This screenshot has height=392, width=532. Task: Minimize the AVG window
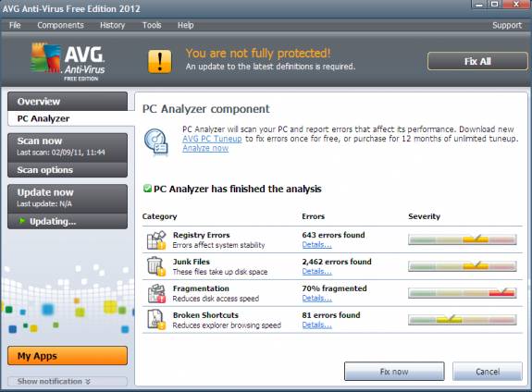point(479,4)
